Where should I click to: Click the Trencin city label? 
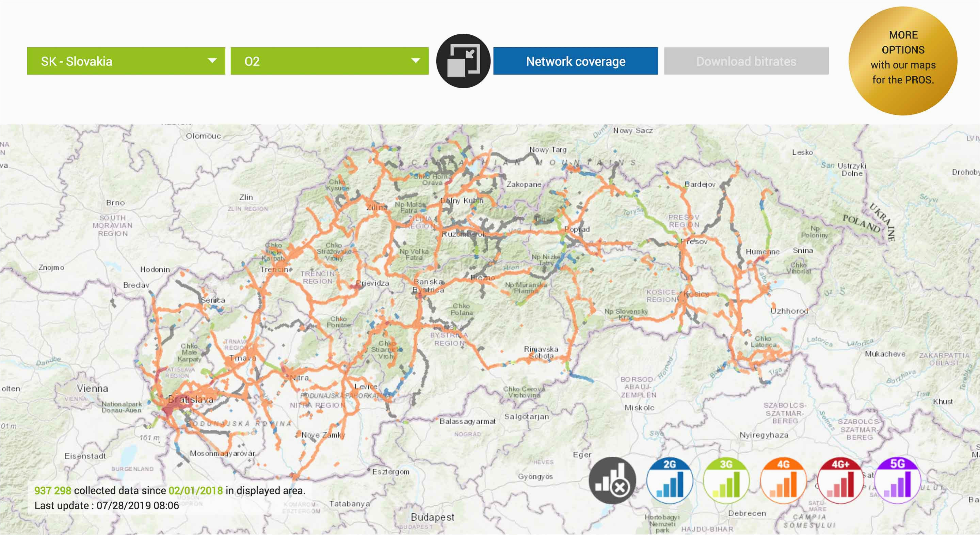(x=274, y=269)
